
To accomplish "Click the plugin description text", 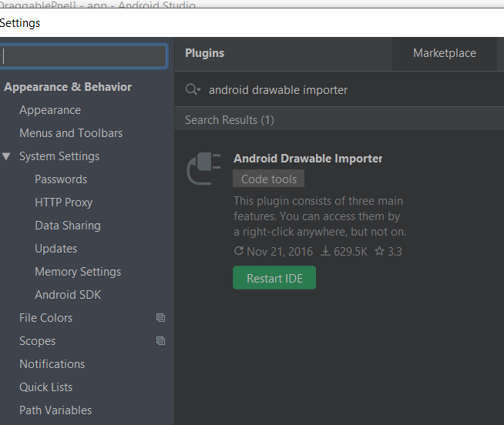I will pyautogui.click(x=320, y=216).
